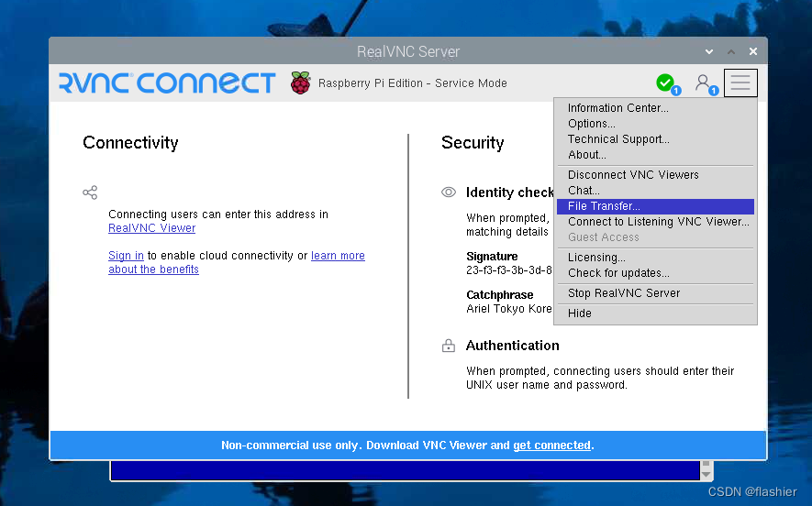Click the Authentication heading

click(x=512, y=346)
